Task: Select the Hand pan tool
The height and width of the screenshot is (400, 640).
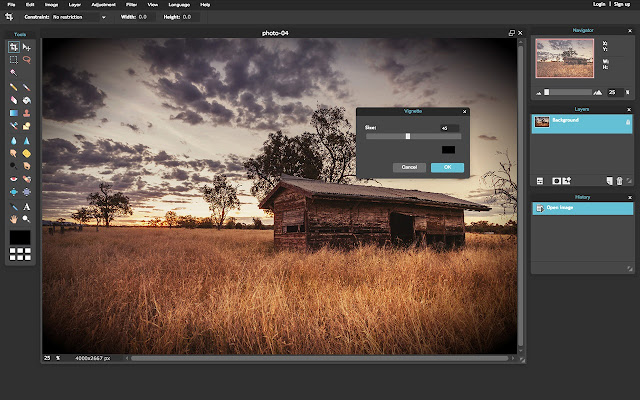Action: tap(14, 218)
